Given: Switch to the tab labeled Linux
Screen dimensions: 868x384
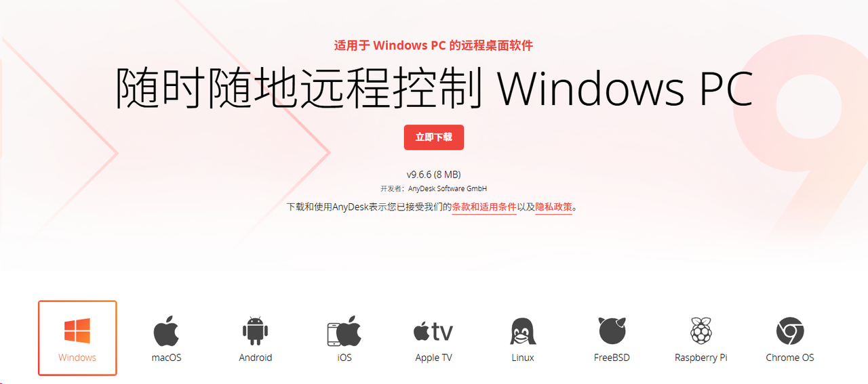Looking at the screenshot, I should click(x=523, y=338).
